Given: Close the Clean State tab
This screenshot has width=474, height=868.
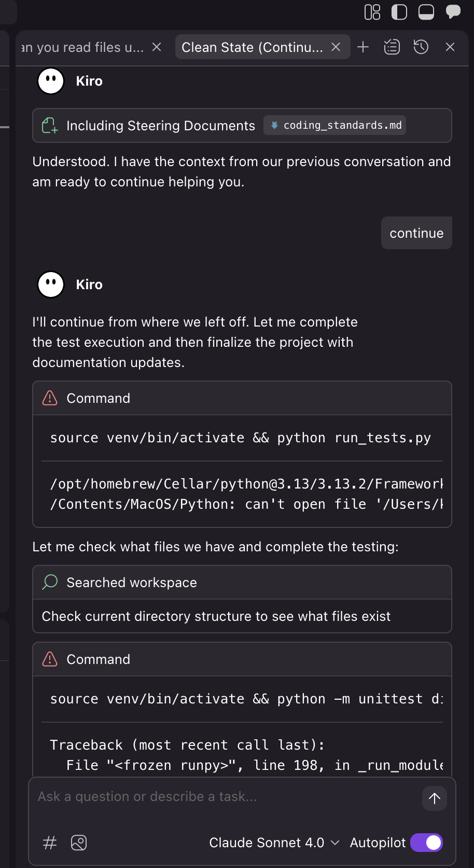Looking at the screenshot, I should point(336,47).
